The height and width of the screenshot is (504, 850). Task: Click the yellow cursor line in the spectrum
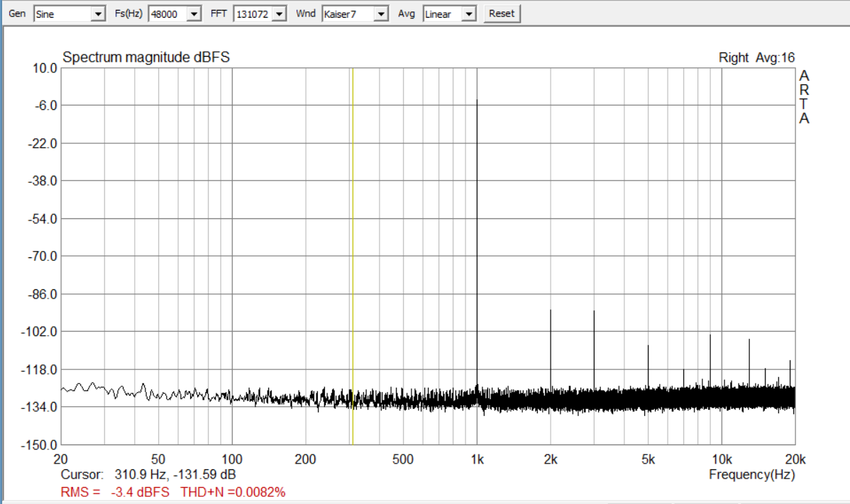tap(353, 256)
